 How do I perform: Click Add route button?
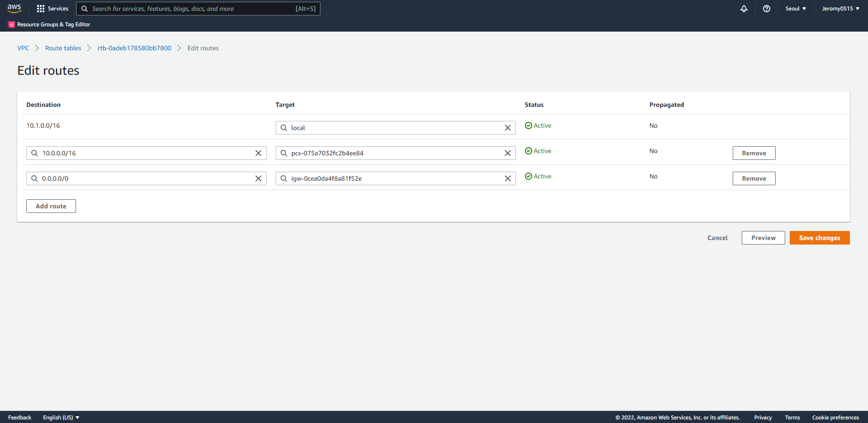pos(51,206)
